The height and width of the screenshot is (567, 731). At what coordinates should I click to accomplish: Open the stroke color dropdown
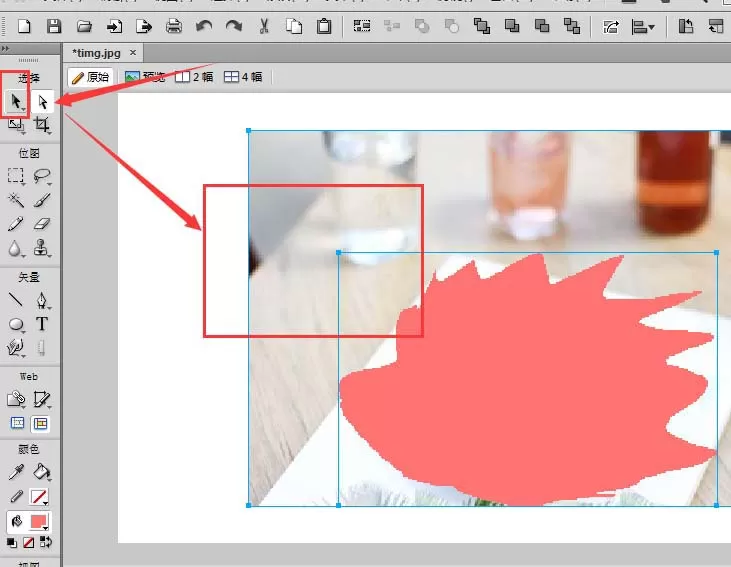click(39, 497)
